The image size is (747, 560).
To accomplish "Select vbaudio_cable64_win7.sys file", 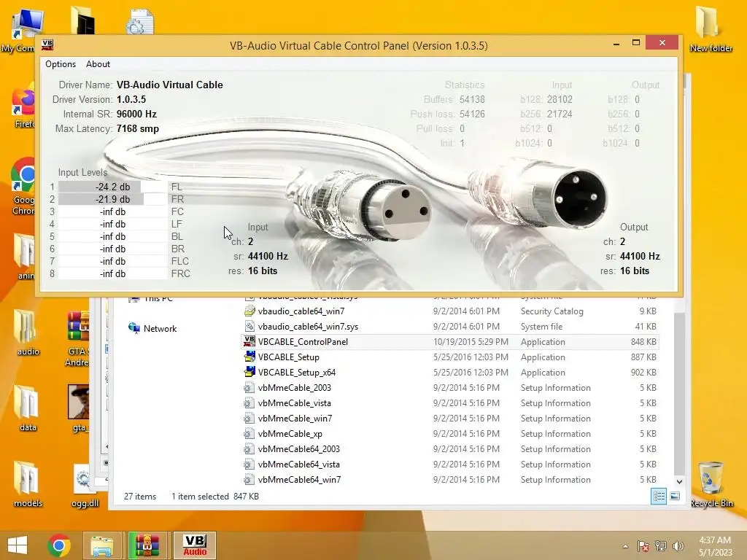I will 450,327.
